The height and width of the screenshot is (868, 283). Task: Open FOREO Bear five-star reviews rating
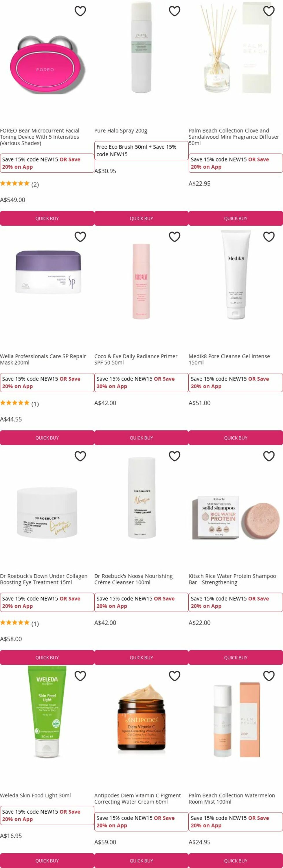click(20, 184)
